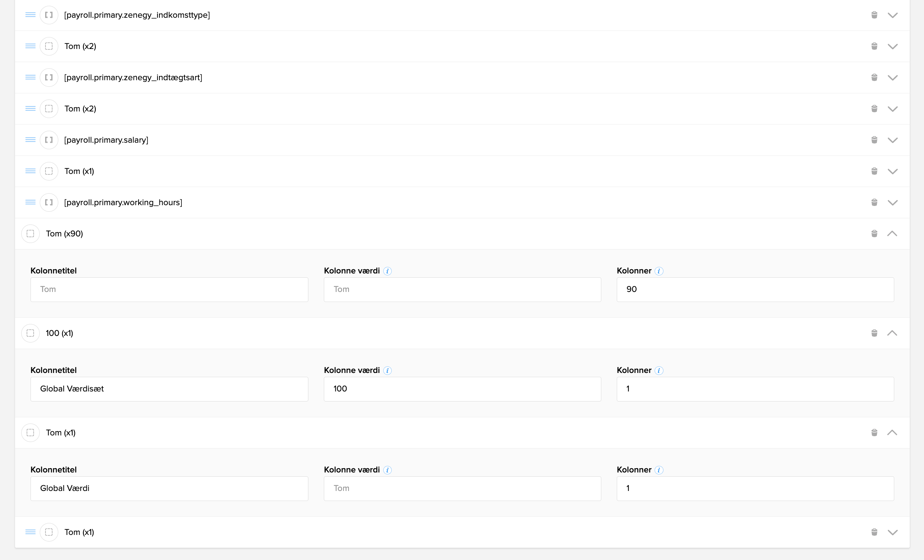Viewport: 924px width, 560px height.
Task: Focus Kolonne værdi field with value 100
Action: click(462, 389)
